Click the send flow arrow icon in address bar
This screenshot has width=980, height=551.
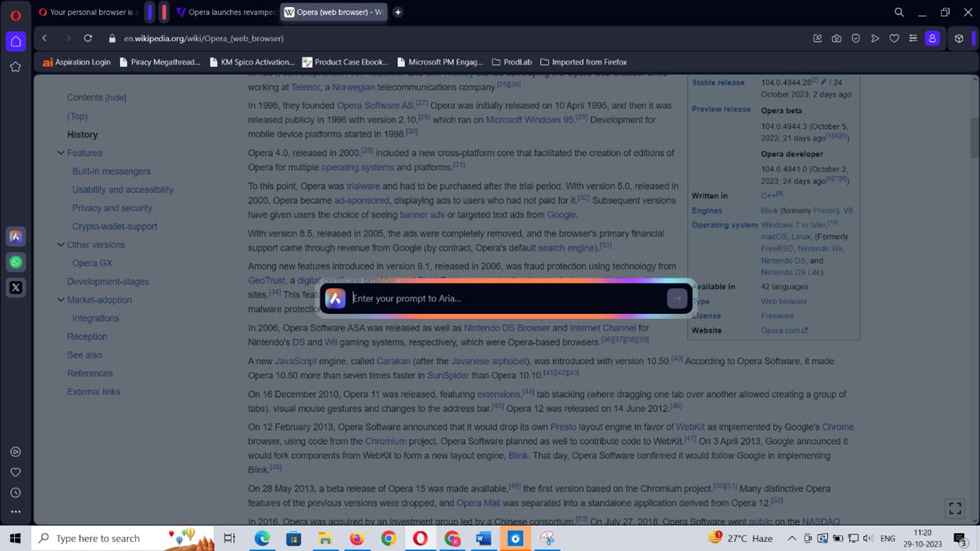coord(875,38)
